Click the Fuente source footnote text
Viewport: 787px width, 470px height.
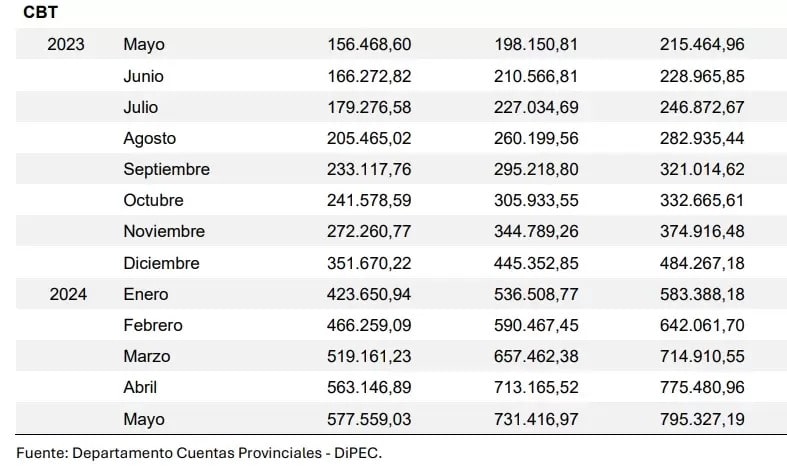point(199,452)
